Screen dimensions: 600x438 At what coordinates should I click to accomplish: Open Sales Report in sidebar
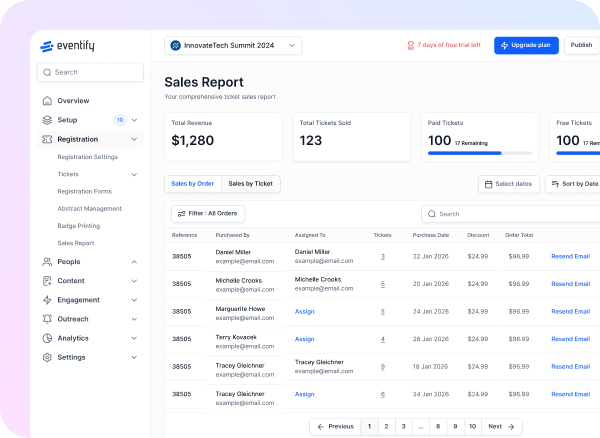pyautogui.click(x=76, y=243)
